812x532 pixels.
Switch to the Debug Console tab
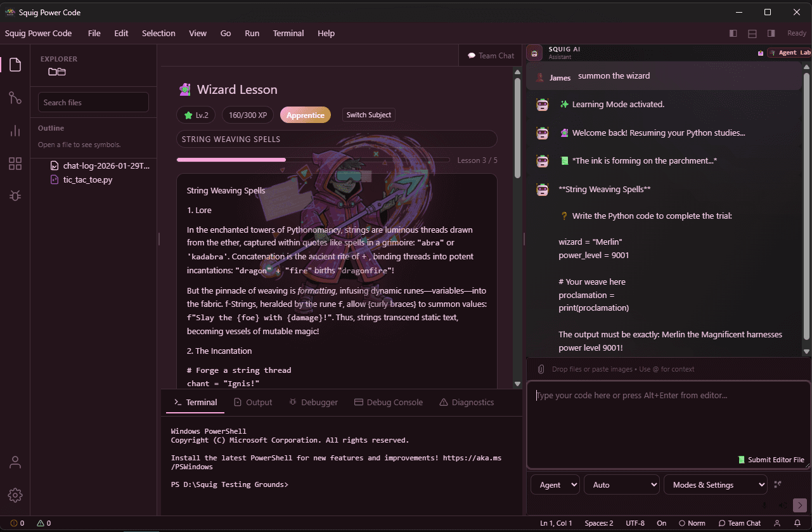point(389,402)
